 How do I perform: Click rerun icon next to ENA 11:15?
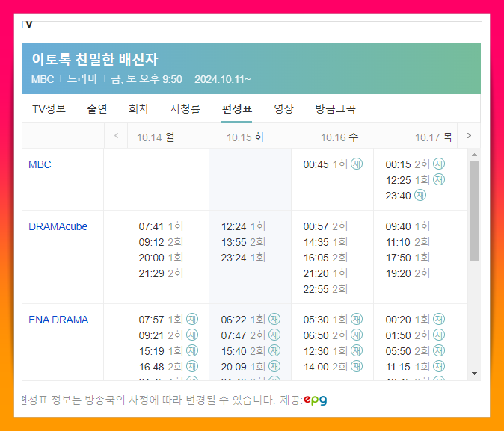(439, 366)
